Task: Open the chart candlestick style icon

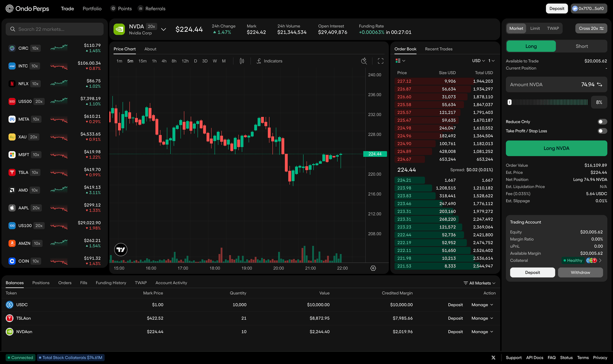Action: pos(242,61)
